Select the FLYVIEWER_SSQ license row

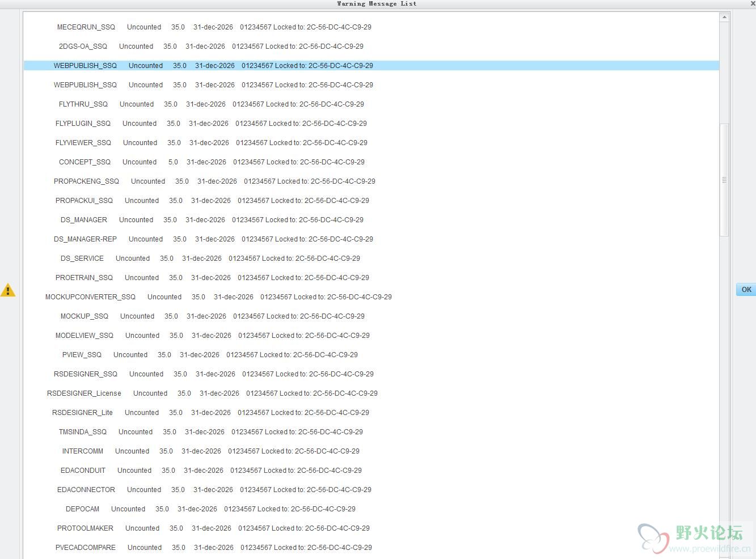tap(371, 143)
